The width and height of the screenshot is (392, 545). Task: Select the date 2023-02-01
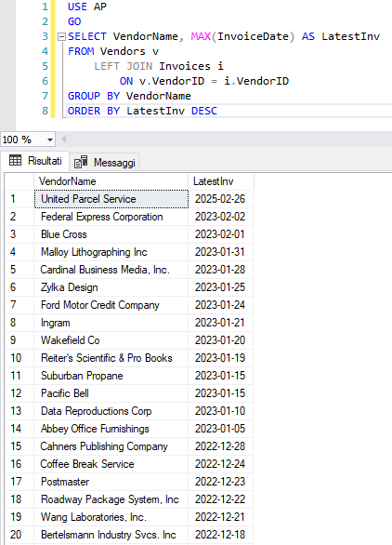(x=220, y=234)
